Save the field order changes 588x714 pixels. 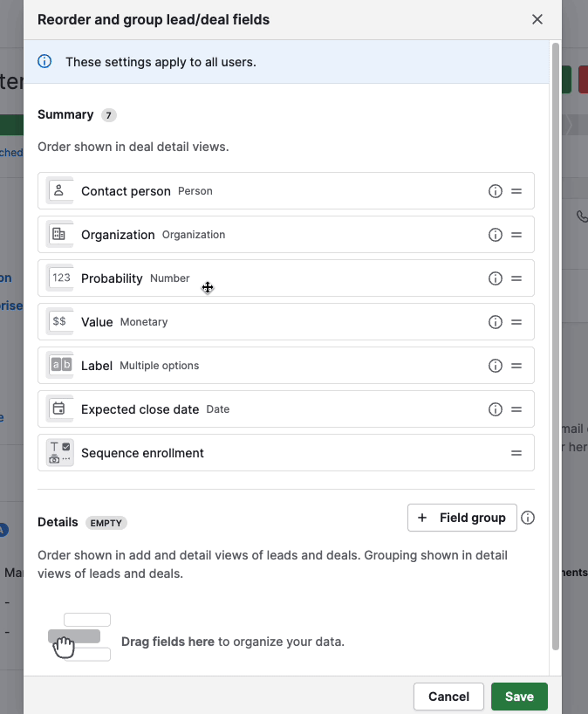pos(519,697)
